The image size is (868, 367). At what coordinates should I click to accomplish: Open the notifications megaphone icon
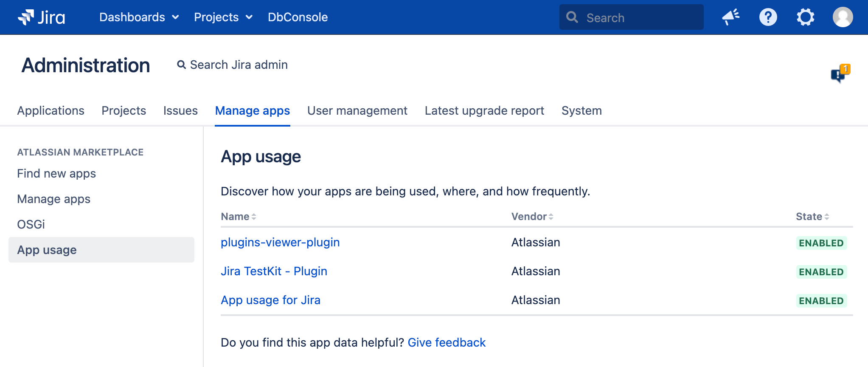pos(730,17)
